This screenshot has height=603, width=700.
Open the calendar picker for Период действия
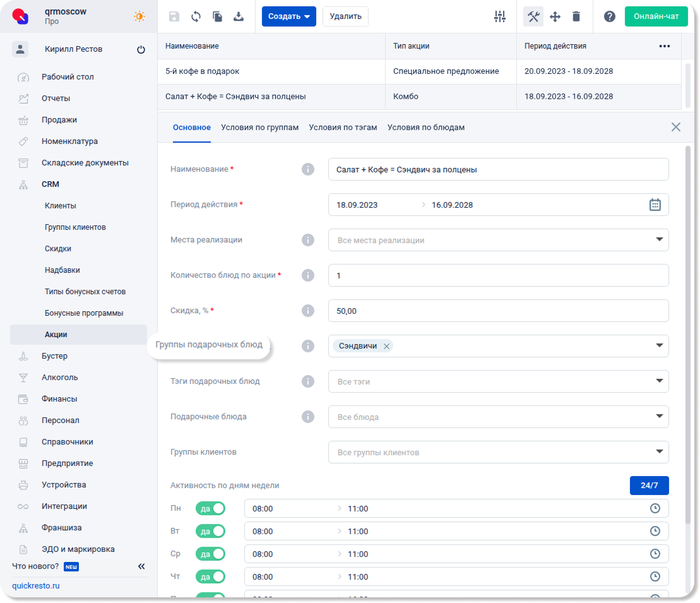click(655, 205)
